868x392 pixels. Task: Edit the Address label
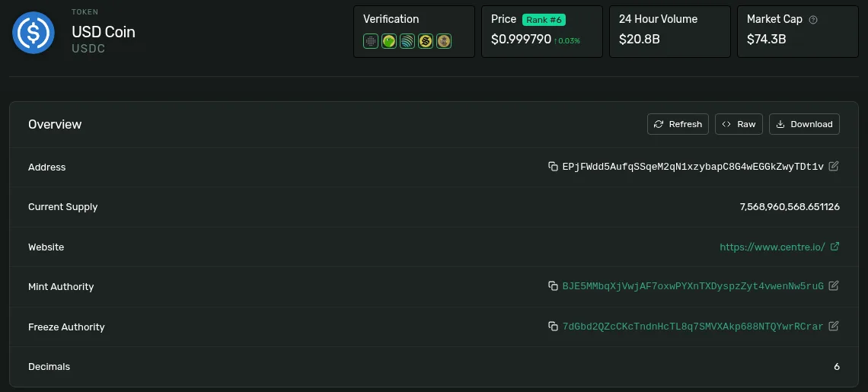click(x=834, y=166)
